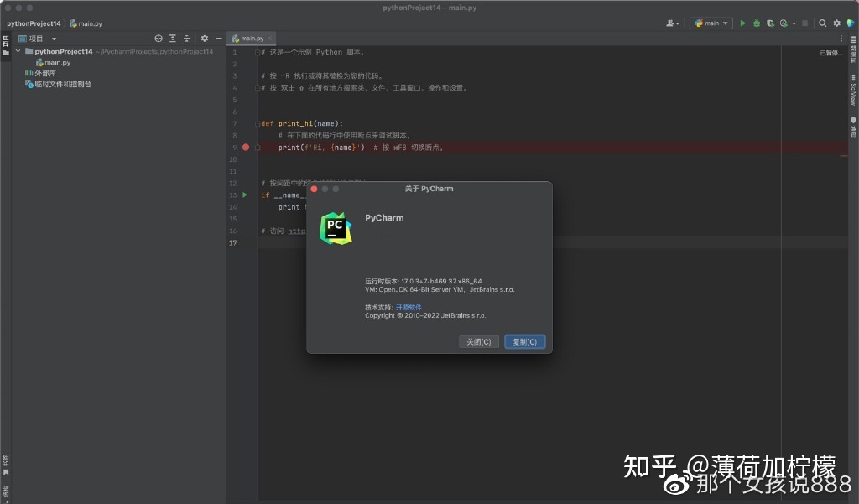Run main with coverage shield icon
Screen dimensions: 859x504
coord(770,23)
